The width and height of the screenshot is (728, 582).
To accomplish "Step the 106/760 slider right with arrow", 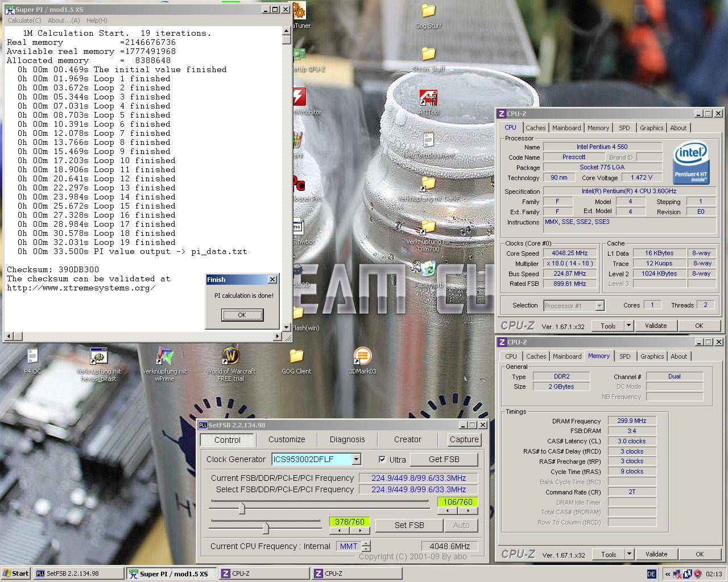I will pyautogui.click(x=468, y=510).
